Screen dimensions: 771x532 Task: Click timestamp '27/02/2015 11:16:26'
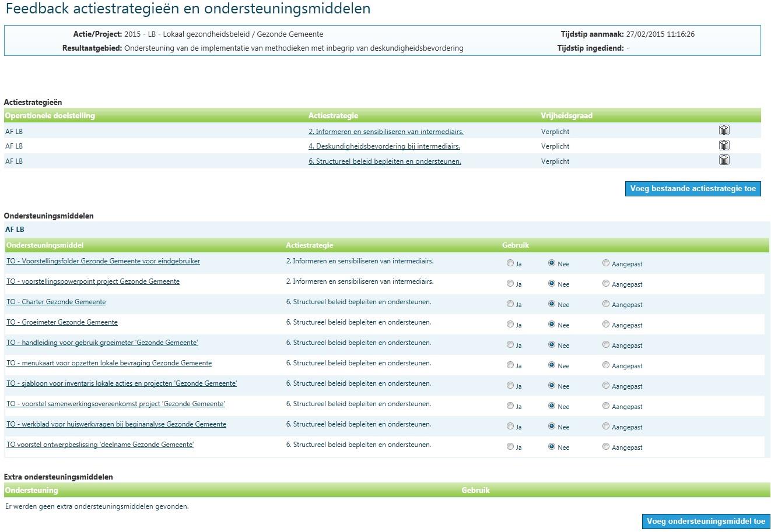(660, 34)
